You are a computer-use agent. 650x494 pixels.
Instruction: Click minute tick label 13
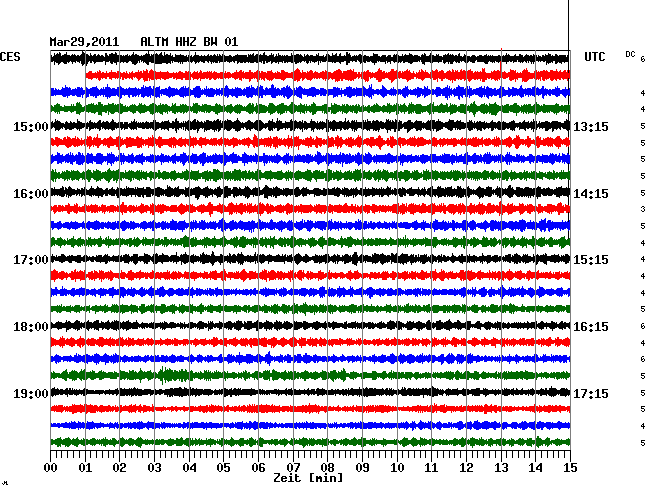coord(501,468)
